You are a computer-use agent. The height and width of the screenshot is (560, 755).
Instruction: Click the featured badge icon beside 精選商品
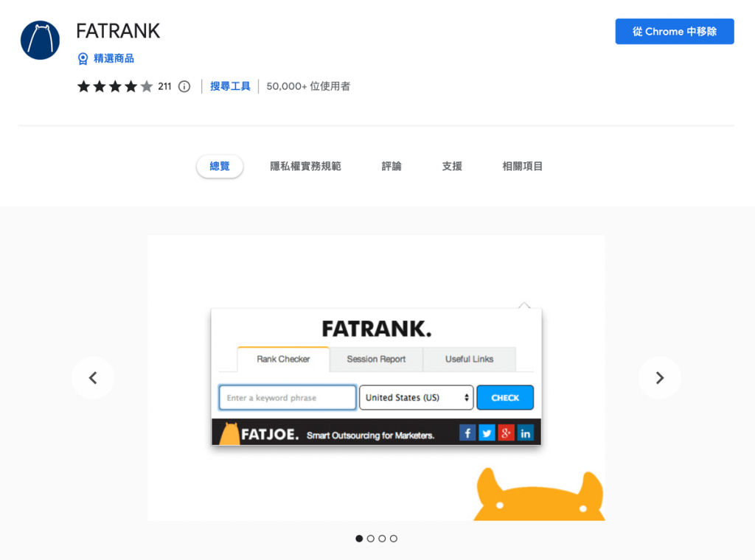[83, 59]
